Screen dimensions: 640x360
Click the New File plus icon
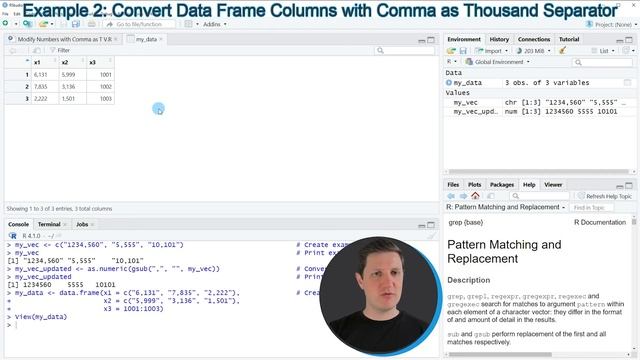click(5, 24)
